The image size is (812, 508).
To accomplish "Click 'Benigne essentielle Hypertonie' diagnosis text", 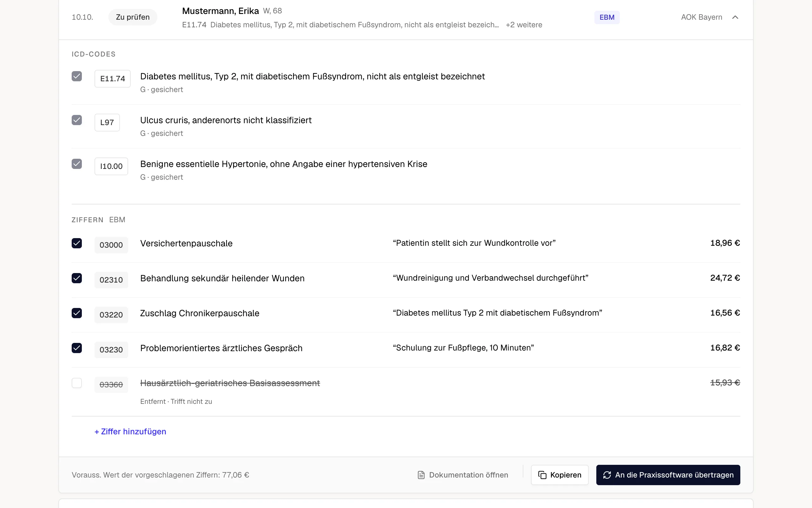I will pos(284,164).
